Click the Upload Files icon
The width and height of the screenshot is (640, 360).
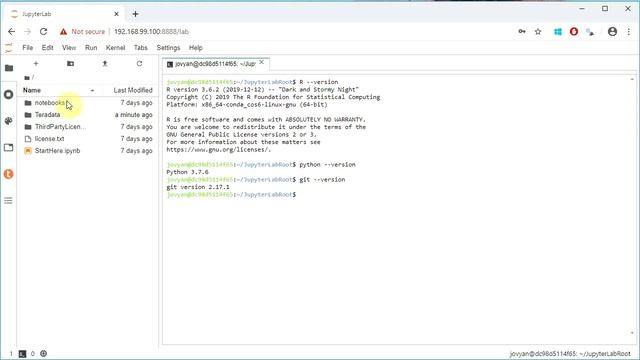[x=105, y=64]
